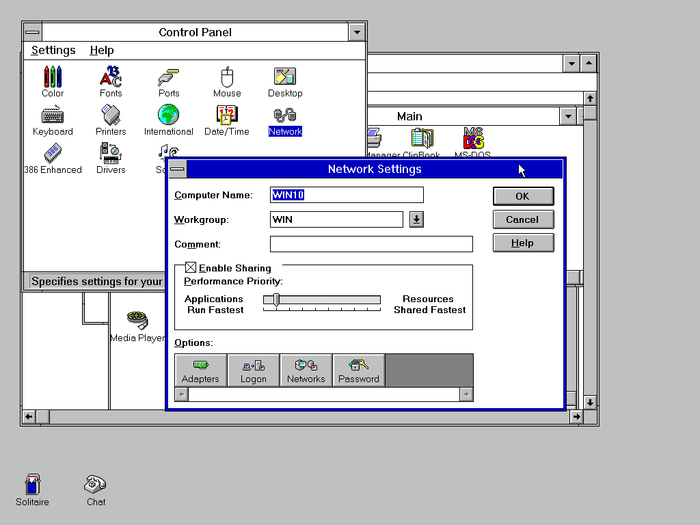This screenshot has width=700, height=525.
Task: Select the Printers icon
Action: tap(111, 115)
